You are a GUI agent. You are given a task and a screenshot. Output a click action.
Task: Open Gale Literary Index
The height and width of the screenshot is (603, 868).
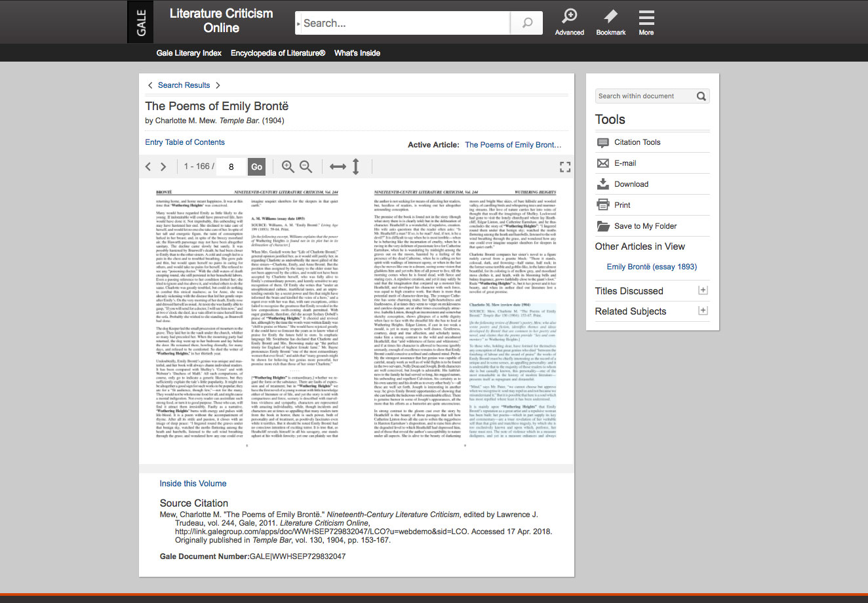(x=189, y=53)
